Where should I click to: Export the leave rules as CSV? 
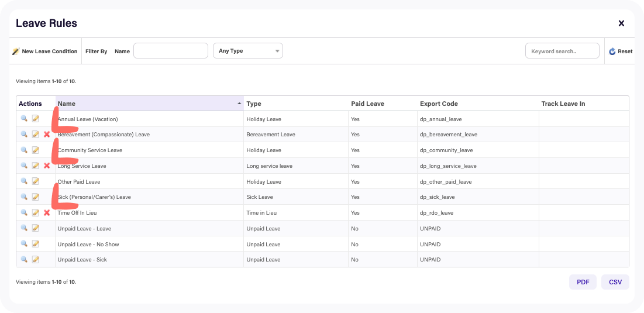(x=615, y=282)
